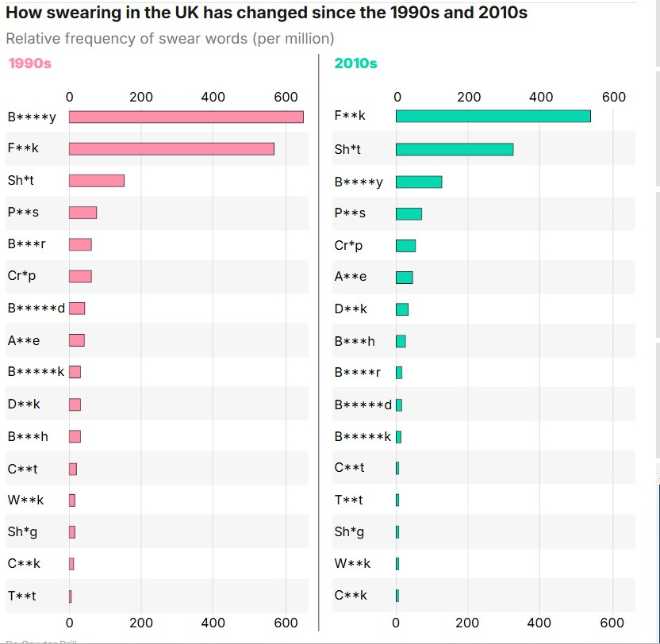Click the D**k label in 2010s list
The height and width of the screenshot is (644, 660).
[351, 309]
